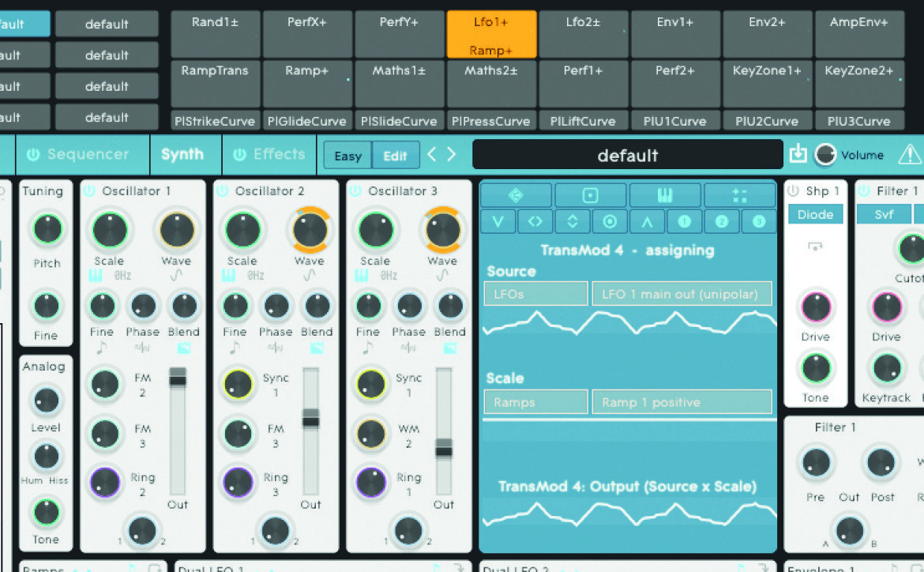Click the 0Hz icon in Oscillator 2
The height and width of the screenshot is (572, 924).
pos(255,276)
